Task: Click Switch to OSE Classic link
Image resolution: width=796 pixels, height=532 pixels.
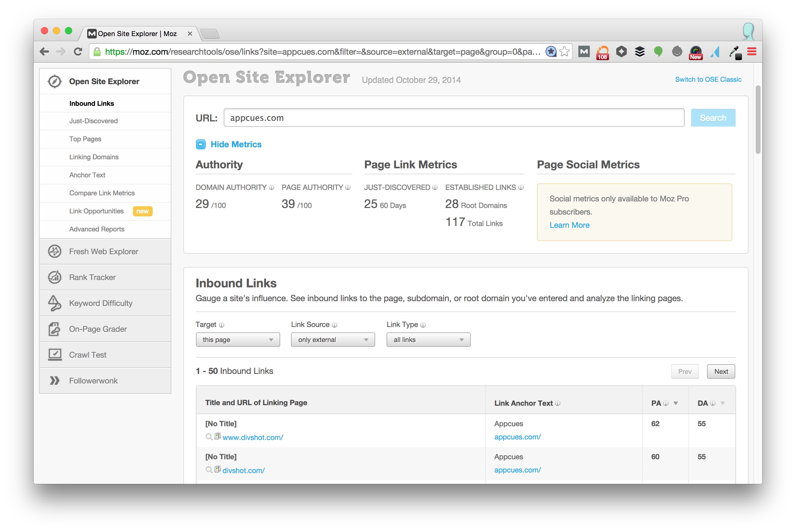Action: [x=708, y=79]
